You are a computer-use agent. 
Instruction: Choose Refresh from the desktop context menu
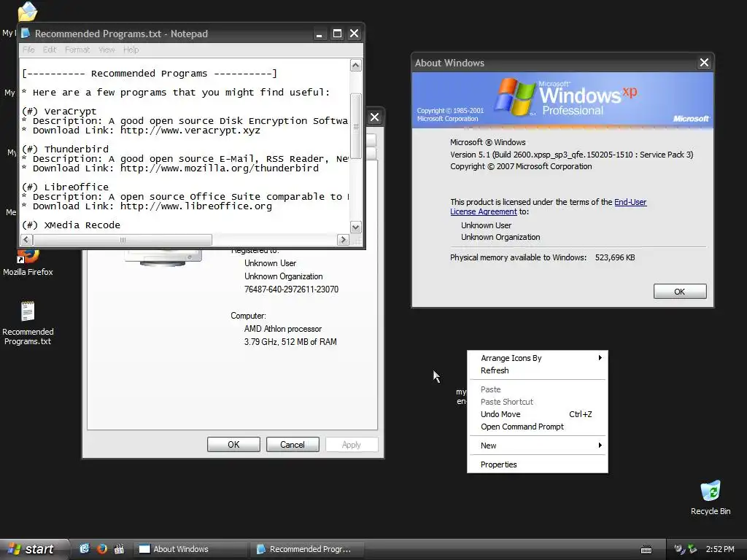pos(538,370)
